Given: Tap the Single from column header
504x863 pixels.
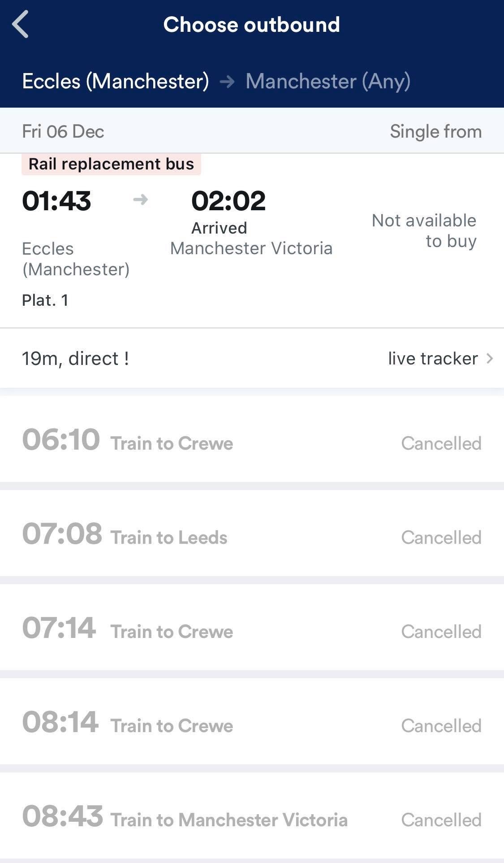Looking at the screenshot, I should (435, 132).
